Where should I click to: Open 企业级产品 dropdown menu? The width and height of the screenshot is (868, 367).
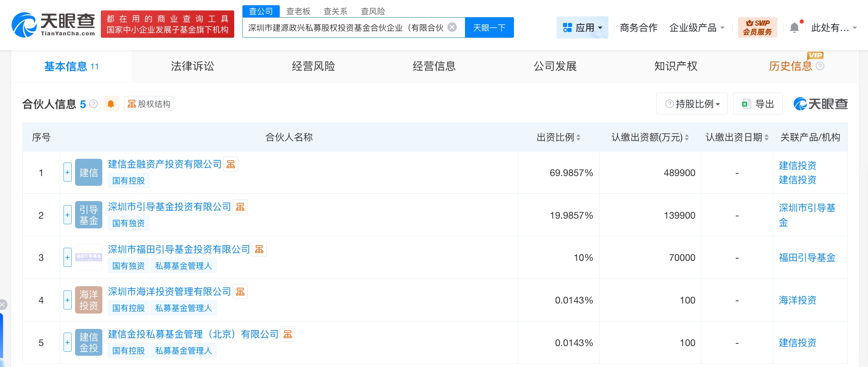coord(697,28)
